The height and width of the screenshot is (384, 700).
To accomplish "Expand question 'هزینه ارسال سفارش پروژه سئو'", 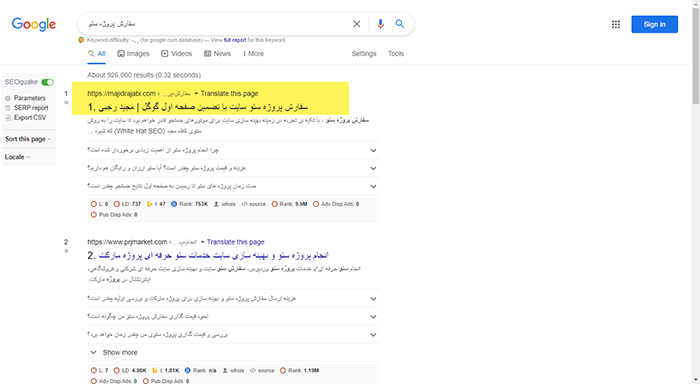I will coord(233,299).
